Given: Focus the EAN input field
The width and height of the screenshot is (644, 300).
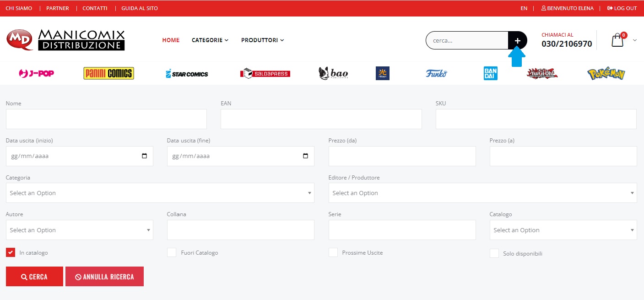Looking at the screenshot, I should 321,119.
